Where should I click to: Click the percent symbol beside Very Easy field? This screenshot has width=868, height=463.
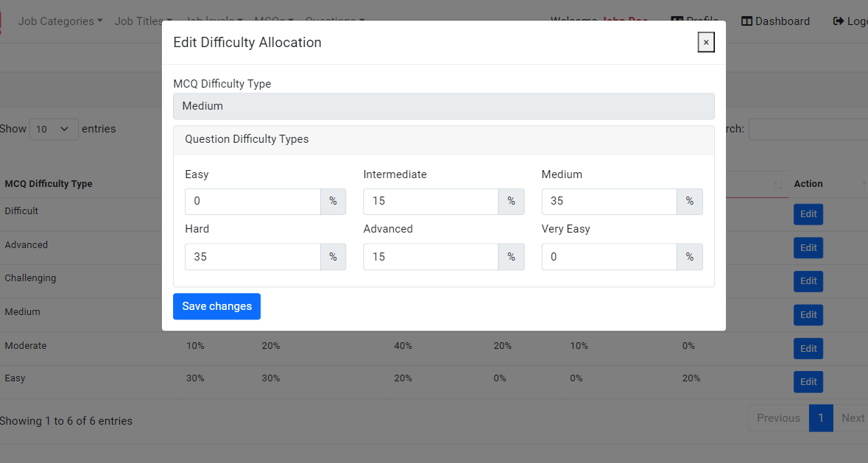690,256
